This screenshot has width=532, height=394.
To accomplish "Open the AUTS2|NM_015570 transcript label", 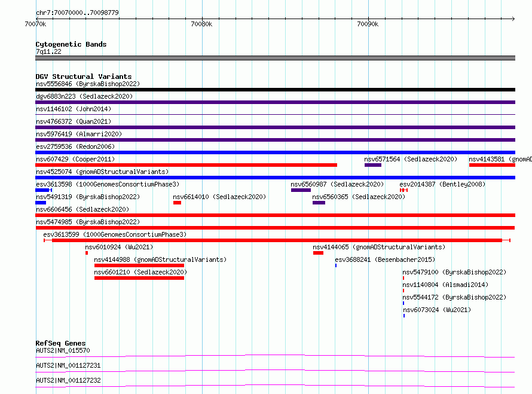I will tap(63, 350).
